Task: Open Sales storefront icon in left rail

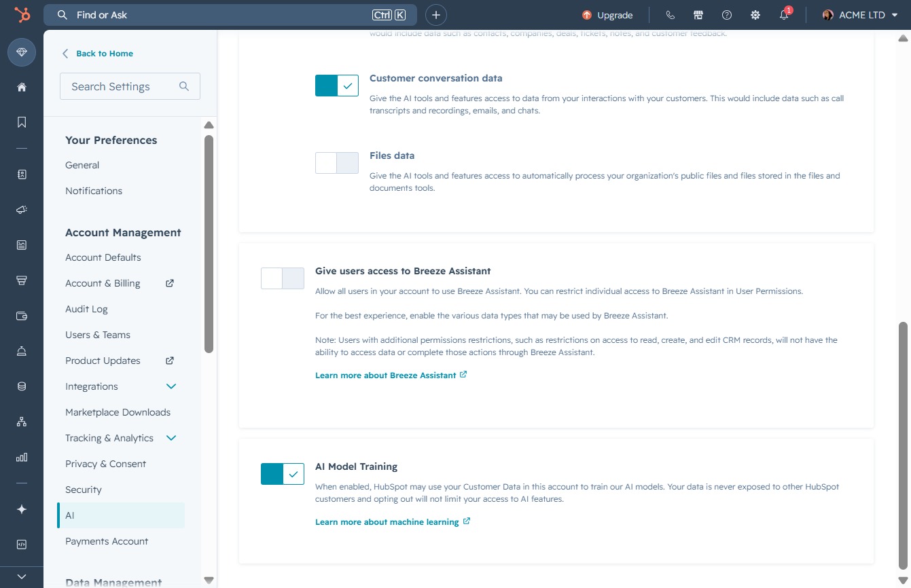Action: pos(22,280)
